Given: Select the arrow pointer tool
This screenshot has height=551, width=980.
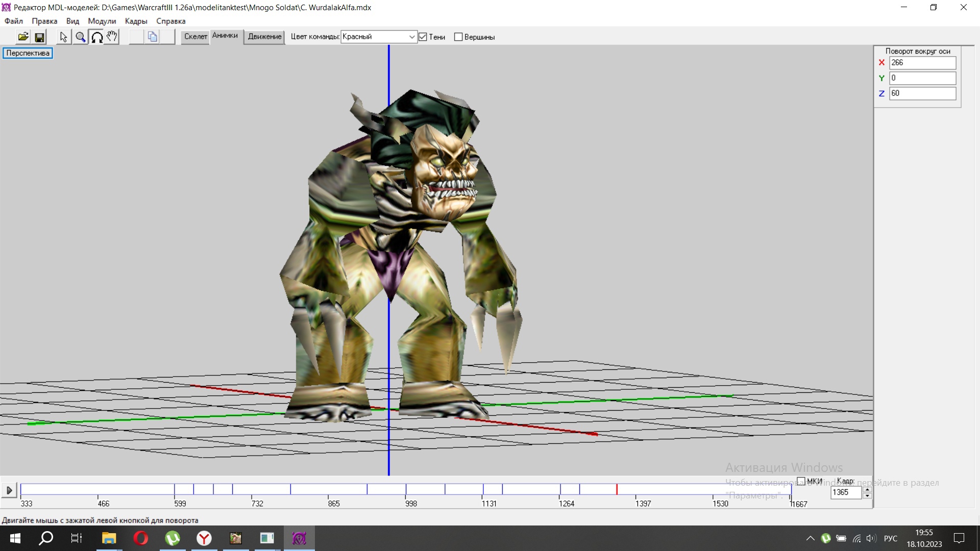Looking at the screenshot, I should 63,37.
